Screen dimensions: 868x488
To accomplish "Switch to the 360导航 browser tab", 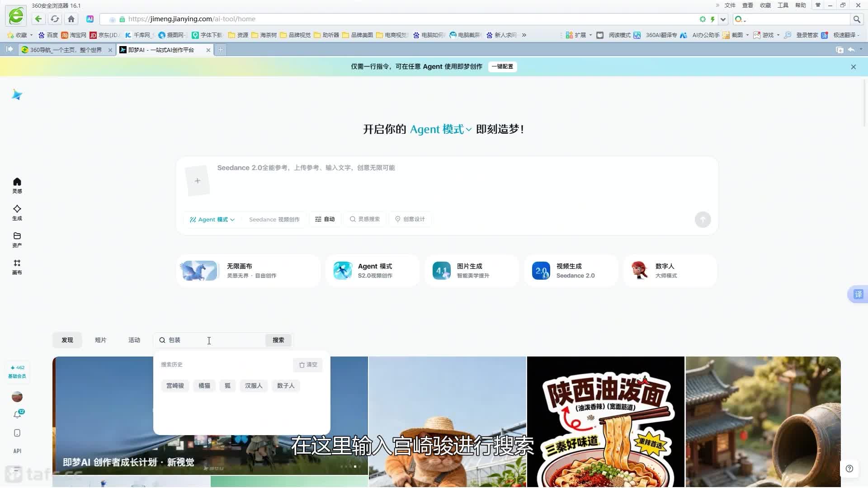I will tap(66, 50).
